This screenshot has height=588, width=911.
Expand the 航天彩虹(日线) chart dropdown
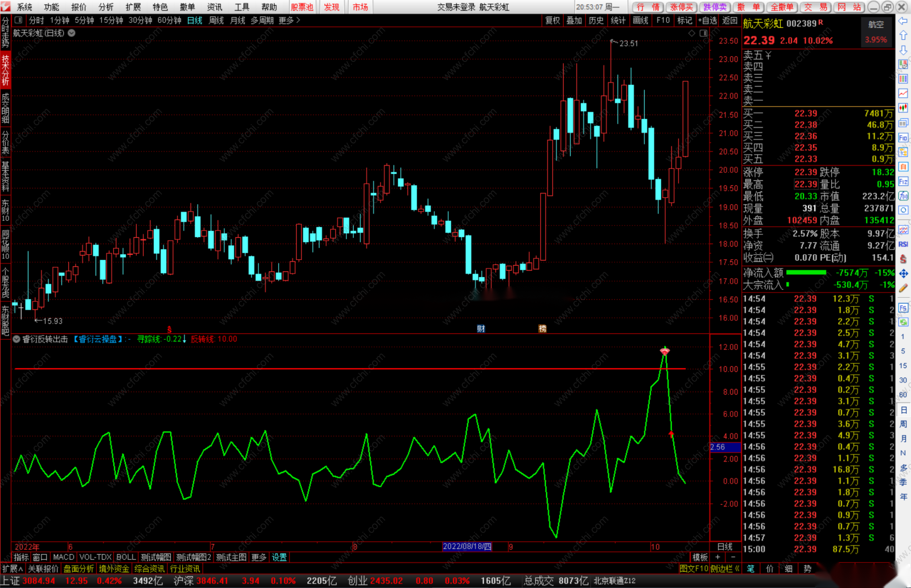(x=72, y=33)
